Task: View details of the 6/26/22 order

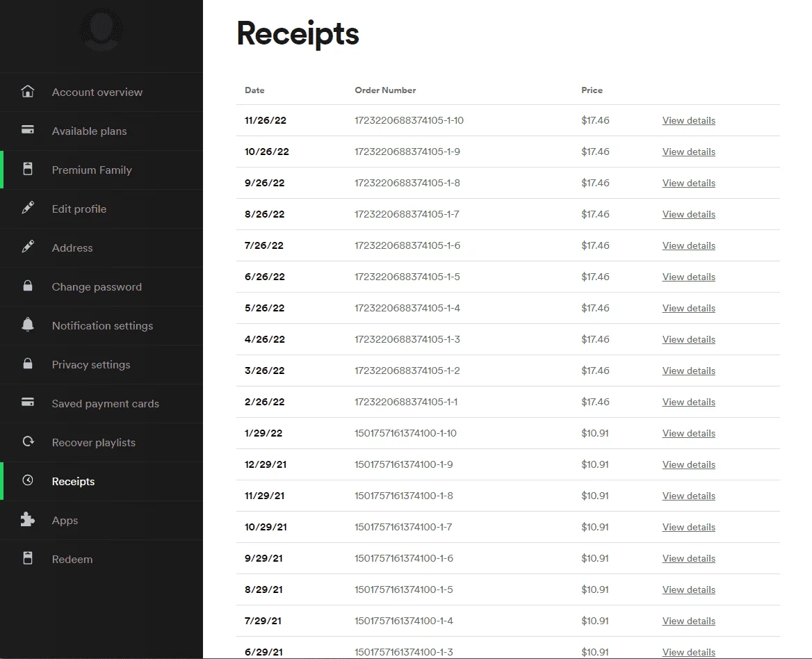Action: 688,277
